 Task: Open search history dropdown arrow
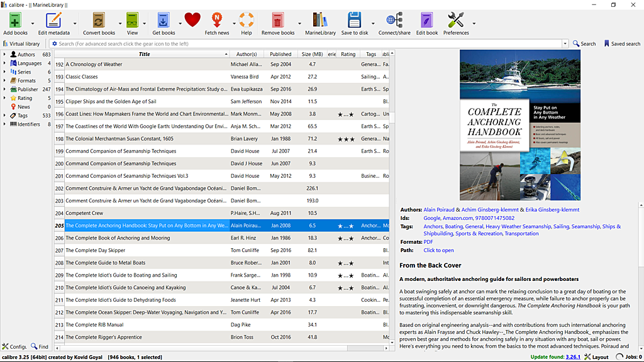click(x=565, y=43)
